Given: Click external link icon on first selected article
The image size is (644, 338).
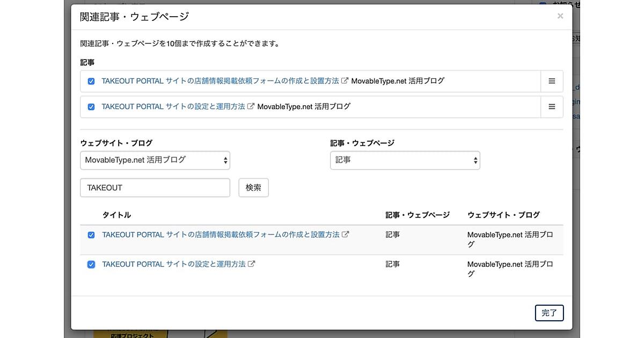Looking at the screenshot, I should (x=345, y=81).
